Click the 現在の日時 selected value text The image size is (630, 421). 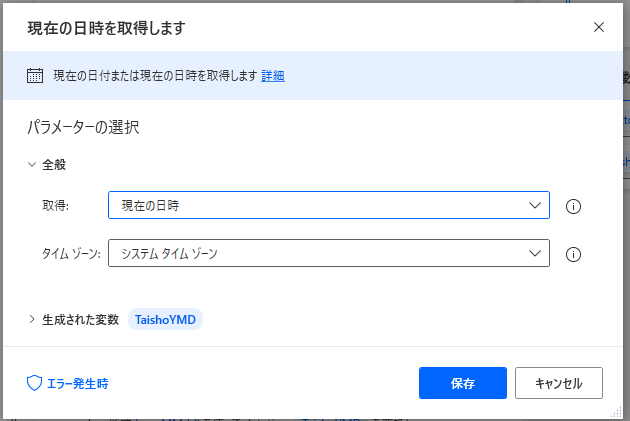150,206
